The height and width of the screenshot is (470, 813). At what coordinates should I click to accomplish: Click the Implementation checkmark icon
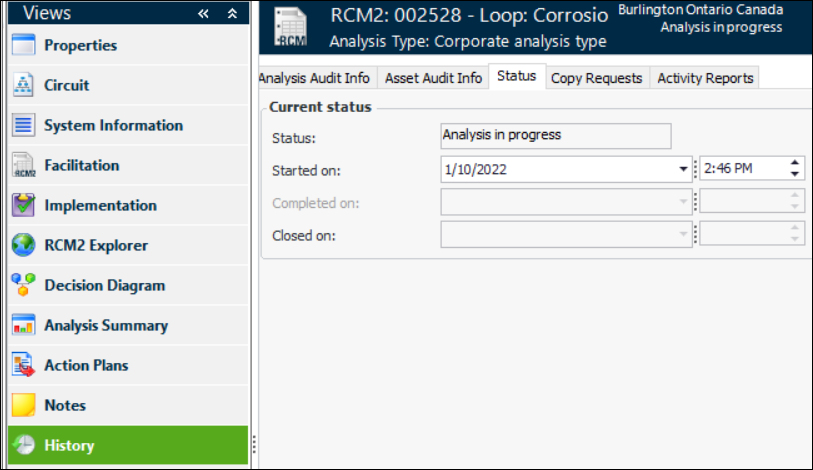[x=23, y=205]
